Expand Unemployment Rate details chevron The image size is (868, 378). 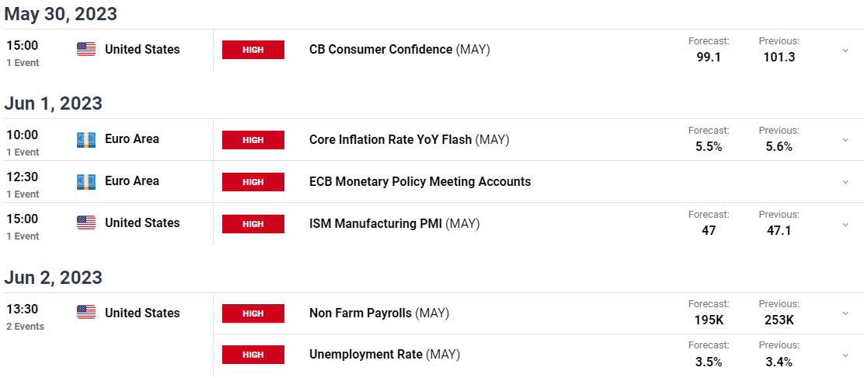(845, 355)
